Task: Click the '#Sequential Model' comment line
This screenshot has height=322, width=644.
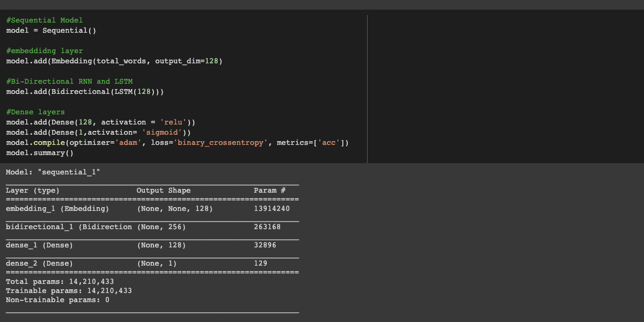Action: (45, 20)
